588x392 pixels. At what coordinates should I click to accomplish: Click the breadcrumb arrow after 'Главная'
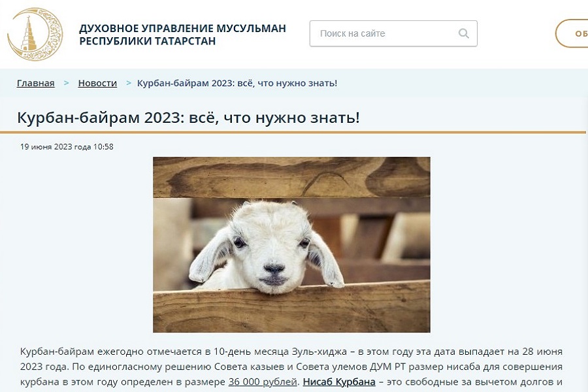tap(67, 83)
